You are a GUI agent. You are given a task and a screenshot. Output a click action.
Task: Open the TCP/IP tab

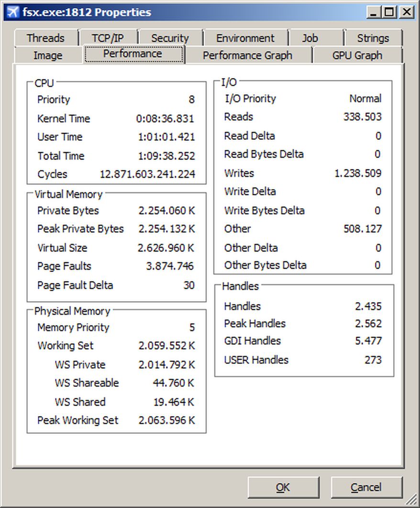(x=108, y=38)
